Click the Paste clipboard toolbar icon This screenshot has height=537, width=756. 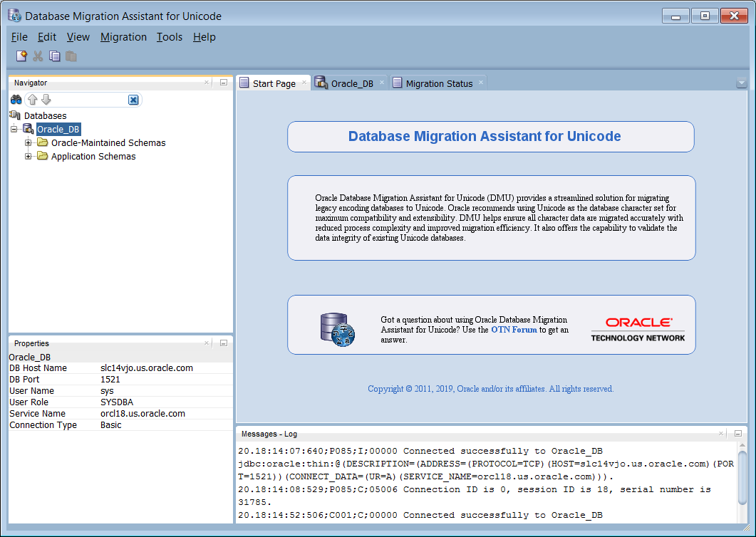[71, 56]
